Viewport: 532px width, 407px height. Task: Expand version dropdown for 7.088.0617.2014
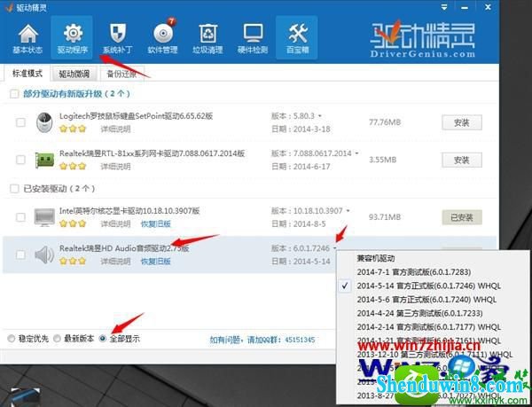(x=356, y=153)
